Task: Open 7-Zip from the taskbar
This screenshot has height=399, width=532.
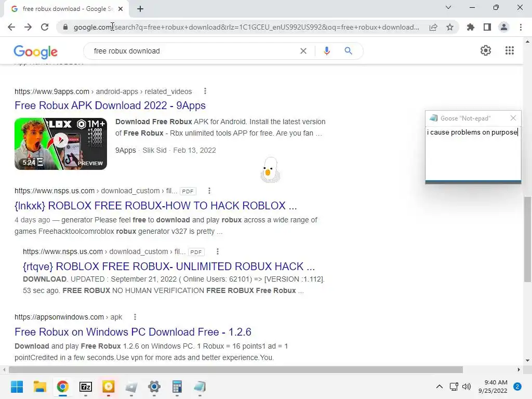Action: click(86, 387)
